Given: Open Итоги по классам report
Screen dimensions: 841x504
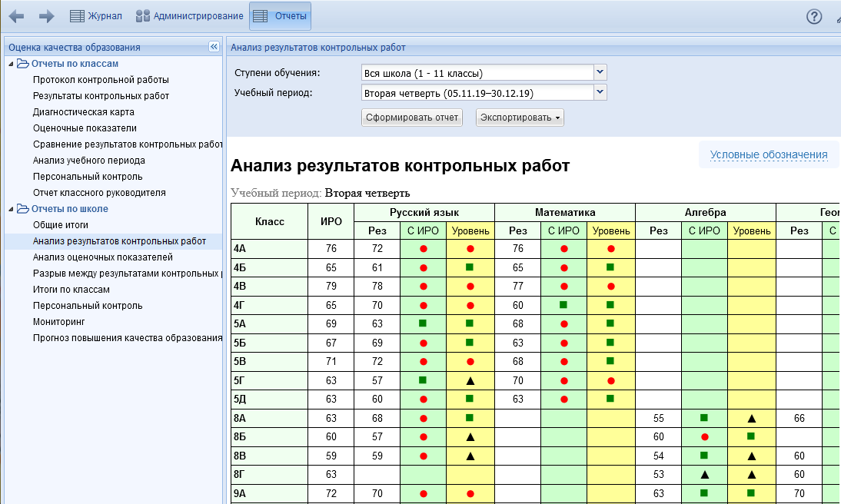Looking at the screenshot, I should click(71, 290).
